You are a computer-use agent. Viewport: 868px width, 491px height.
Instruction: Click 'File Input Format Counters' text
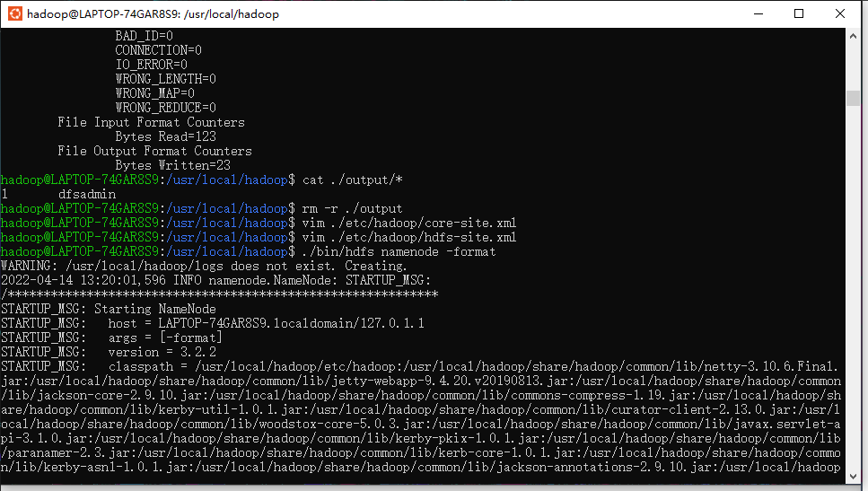151,122
